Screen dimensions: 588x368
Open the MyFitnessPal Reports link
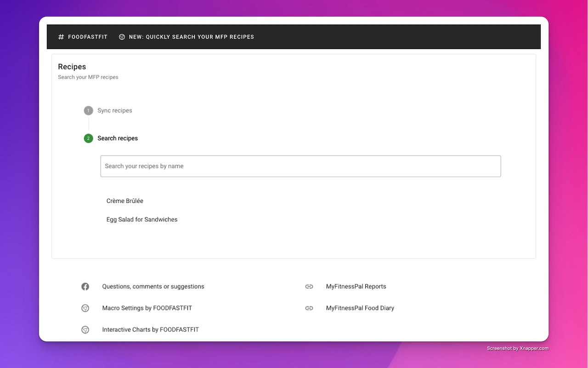coord(356,287)
